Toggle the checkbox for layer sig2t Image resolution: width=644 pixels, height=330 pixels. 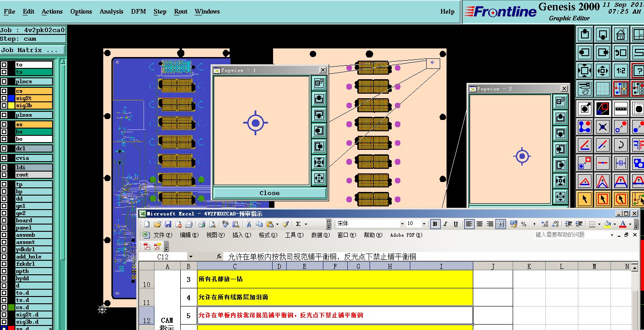coord(4,98)
